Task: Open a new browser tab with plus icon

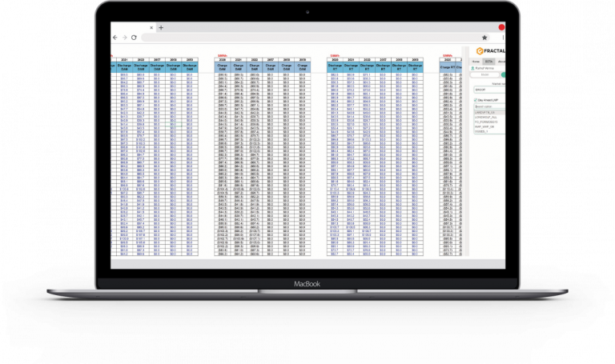Action: tap(161, 27)
